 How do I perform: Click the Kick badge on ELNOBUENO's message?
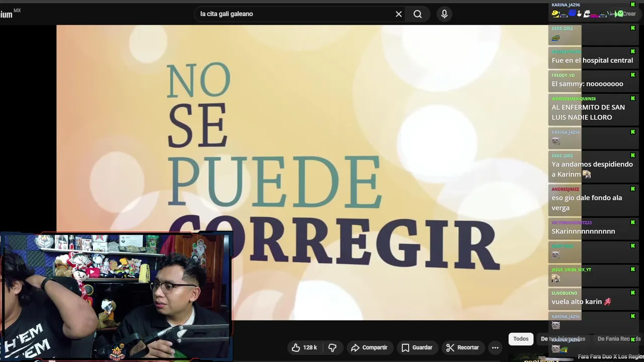click(x=633, y=293)
